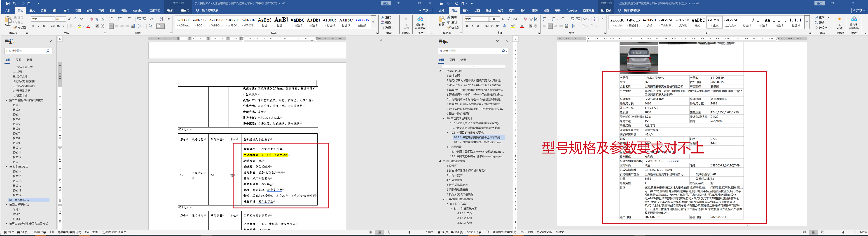This screenshot has height=236, width=868.
Task: Increase paragraph indent in the right window
Action: click(578, 19)
